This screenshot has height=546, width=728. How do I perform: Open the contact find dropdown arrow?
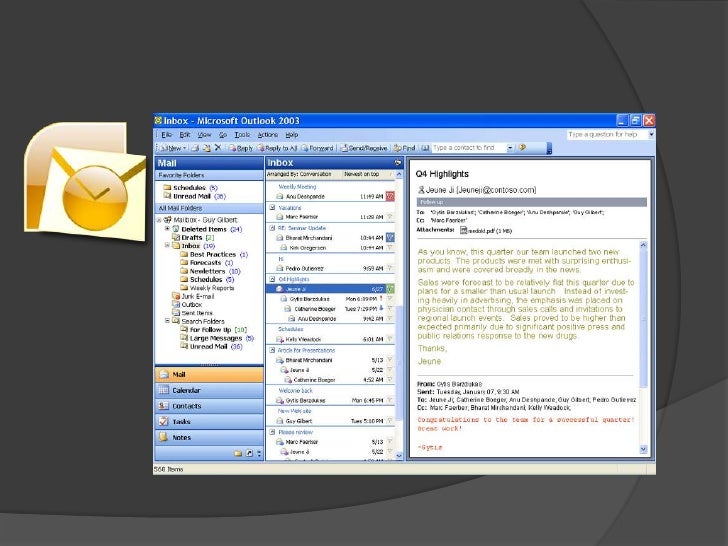(x=510, y=148)
